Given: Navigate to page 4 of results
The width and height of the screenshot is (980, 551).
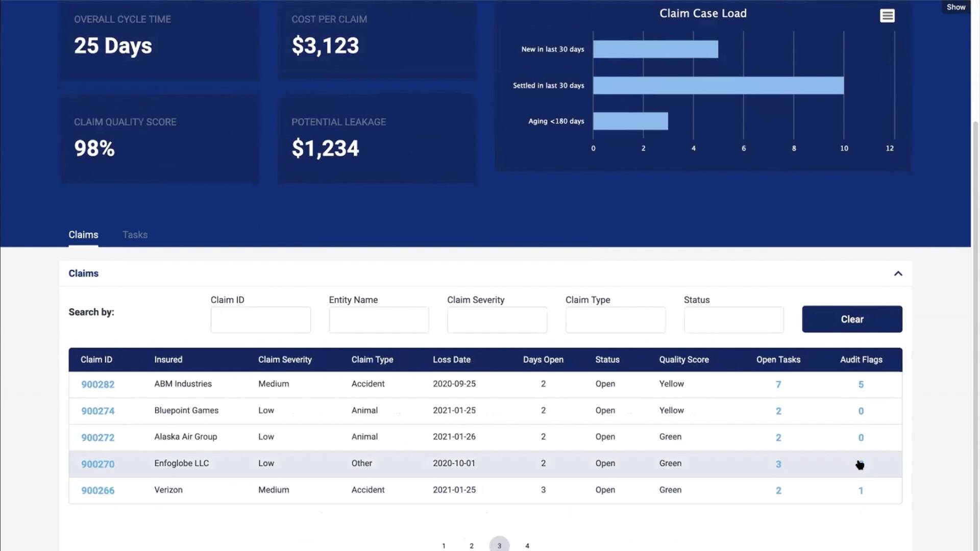Looking at the screenshot, I should 527,545.
